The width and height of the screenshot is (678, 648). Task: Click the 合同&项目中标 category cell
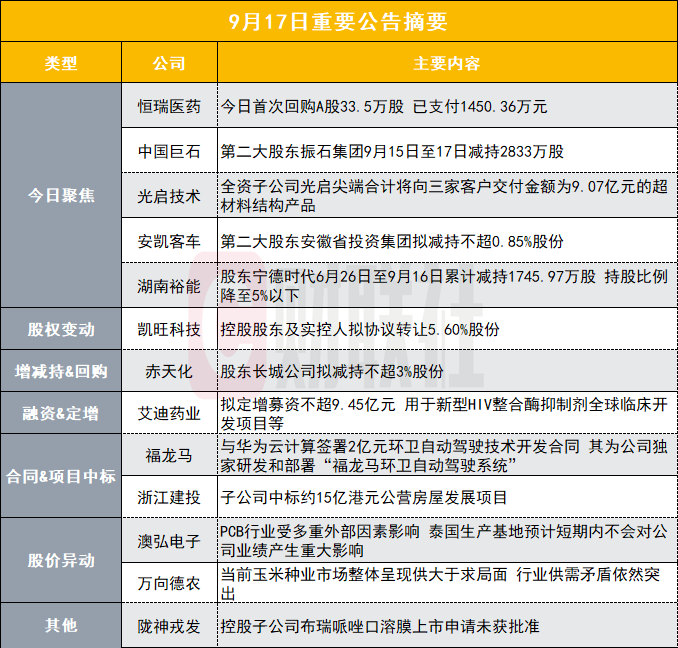[61, 476]
